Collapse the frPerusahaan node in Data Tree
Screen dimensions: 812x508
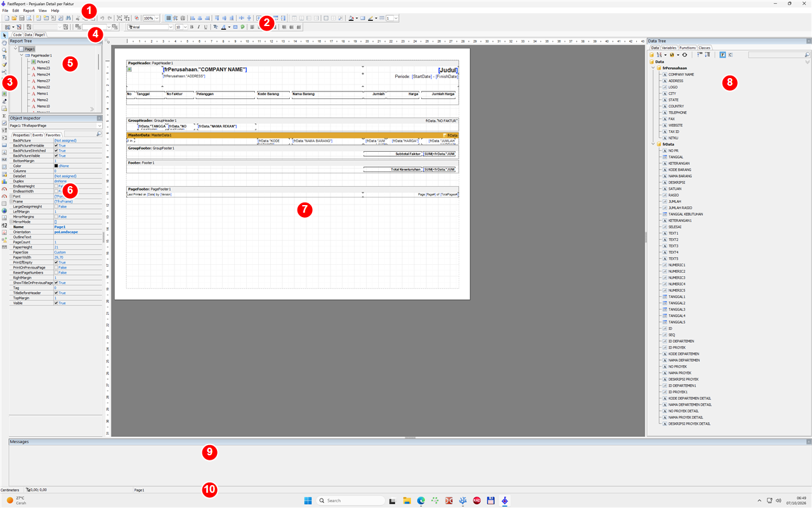coord(653,68)
